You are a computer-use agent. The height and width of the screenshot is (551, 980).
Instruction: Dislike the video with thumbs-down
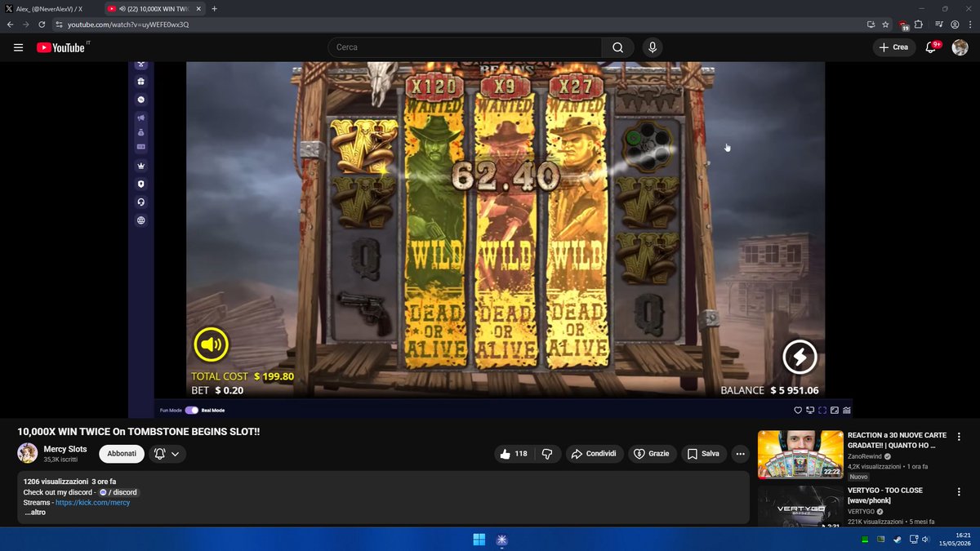[548, 454]
